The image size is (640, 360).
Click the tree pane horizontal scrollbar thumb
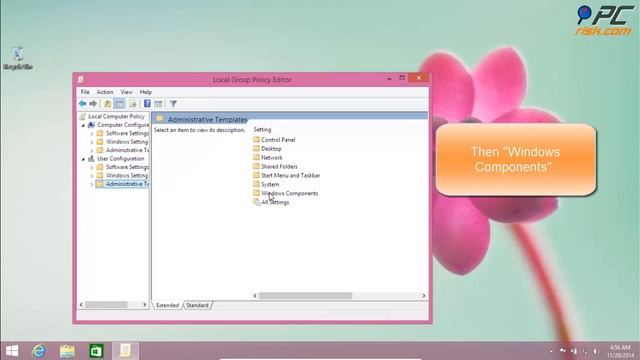pyautogui.click(x=106, y=304)
